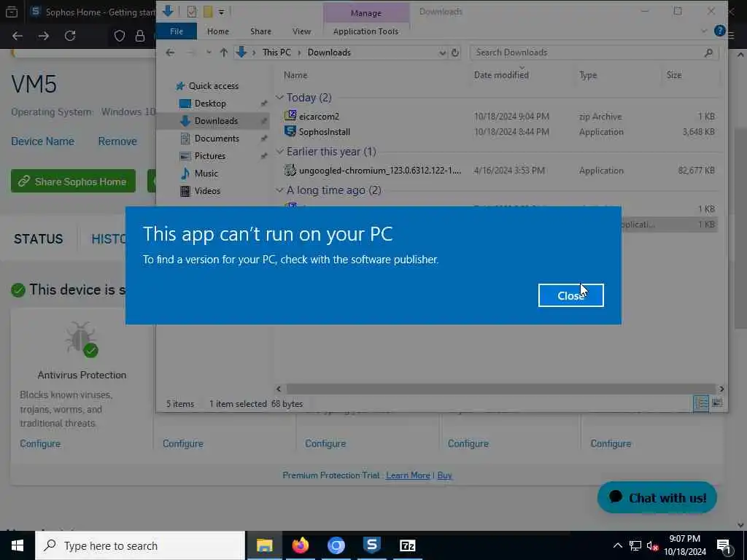This screenshot has width=747, height=560.
Task: Click This PC in the address breadcrumb
Action: [x=276, y=52]
